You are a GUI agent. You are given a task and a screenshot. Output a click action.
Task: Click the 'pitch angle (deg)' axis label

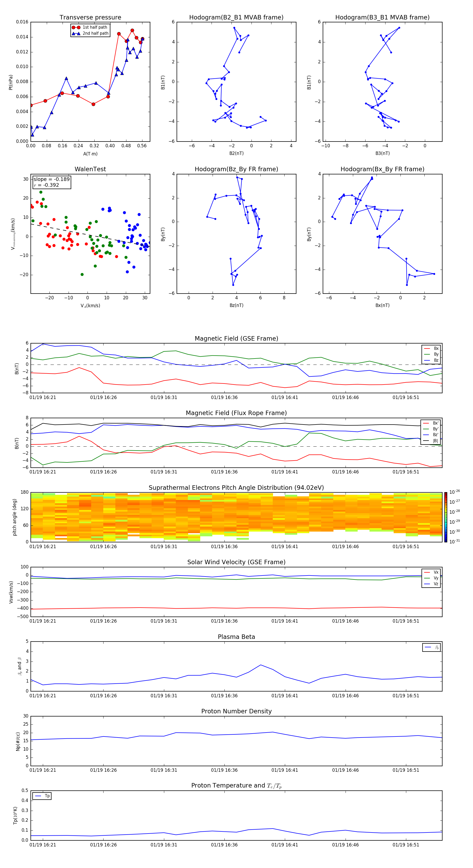tap(14, 517)
